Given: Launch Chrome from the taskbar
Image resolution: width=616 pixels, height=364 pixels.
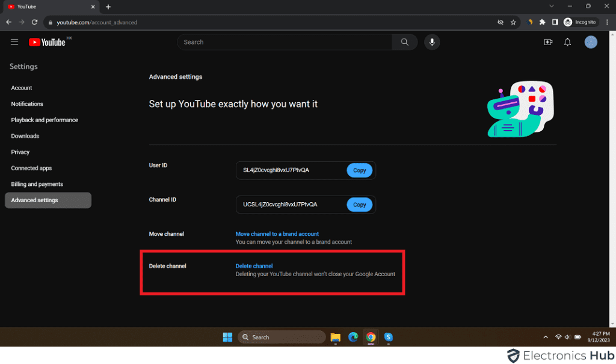Looking at the screenshot, I should tap(371, 337).
